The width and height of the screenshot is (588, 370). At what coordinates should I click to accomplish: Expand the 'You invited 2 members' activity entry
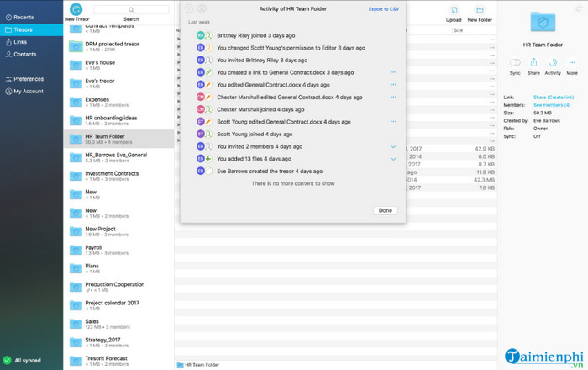tap(393, 146)
